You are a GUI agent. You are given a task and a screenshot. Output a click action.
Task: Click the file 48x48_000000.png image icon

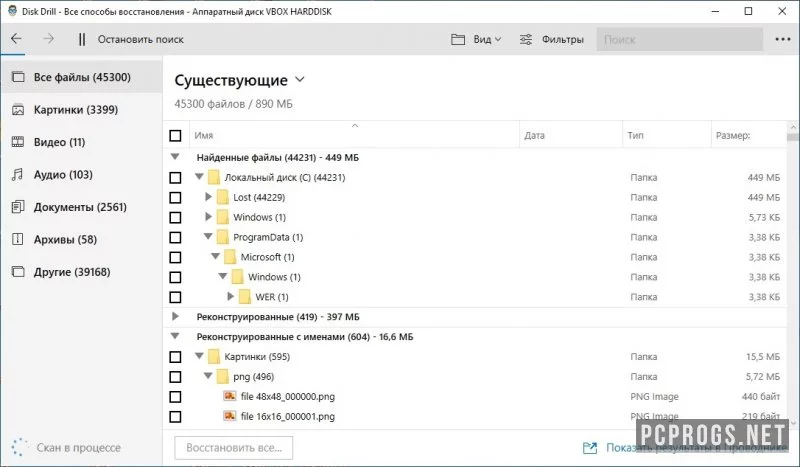tap(230, 396)
